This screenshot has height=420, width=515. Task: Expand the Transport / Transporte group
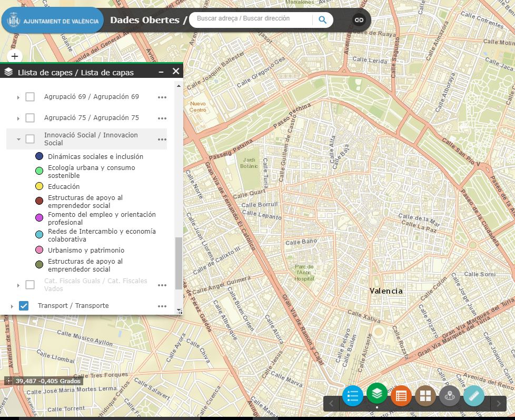click(x=12, y=306)
